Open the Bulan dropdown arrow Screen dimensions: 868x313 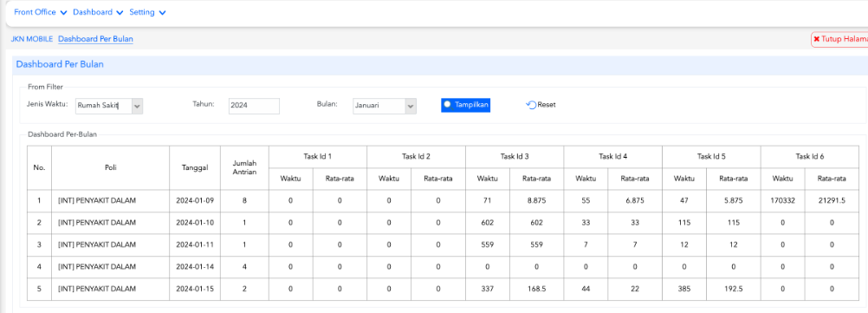[411, 106]
